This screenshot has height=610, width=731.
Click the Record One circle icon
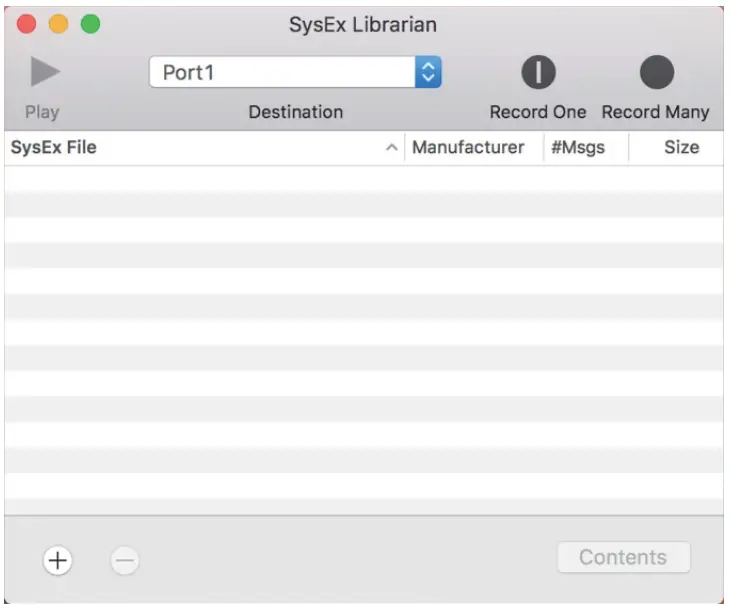click(538, 72)
